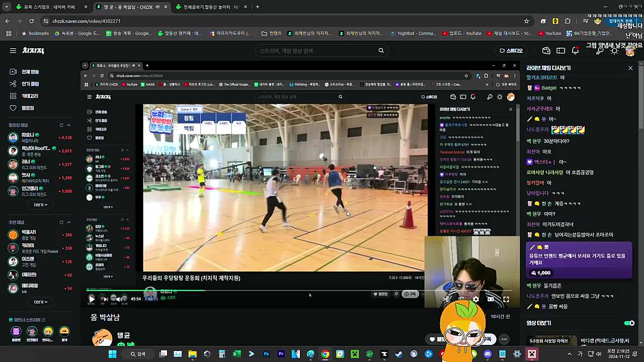The width and height of the screenshot is (644, 362).
Task: Open the 스튜디오 button
Action: point(511,51)
